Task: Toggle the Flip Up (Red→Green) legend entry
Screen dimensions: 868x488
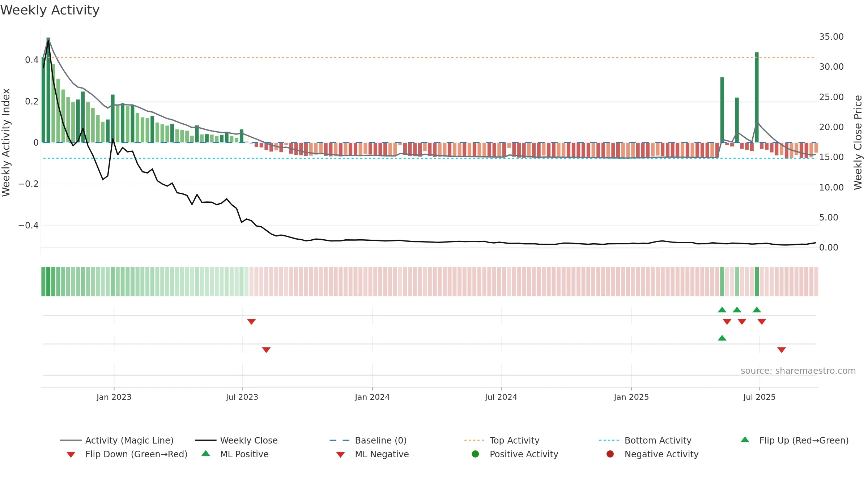Action: [x=795, y=440]
